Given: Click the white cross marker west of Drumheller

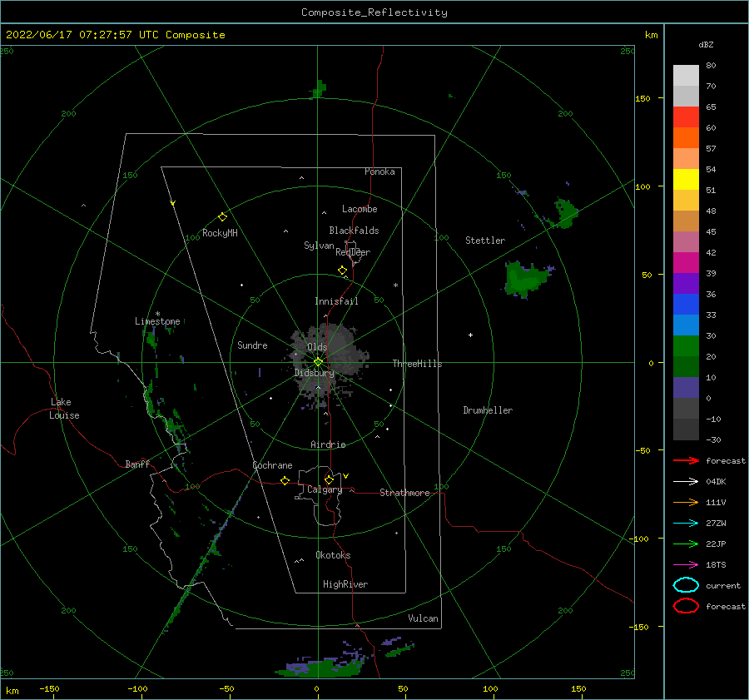Looking at the screenshot, I should 470,335.
